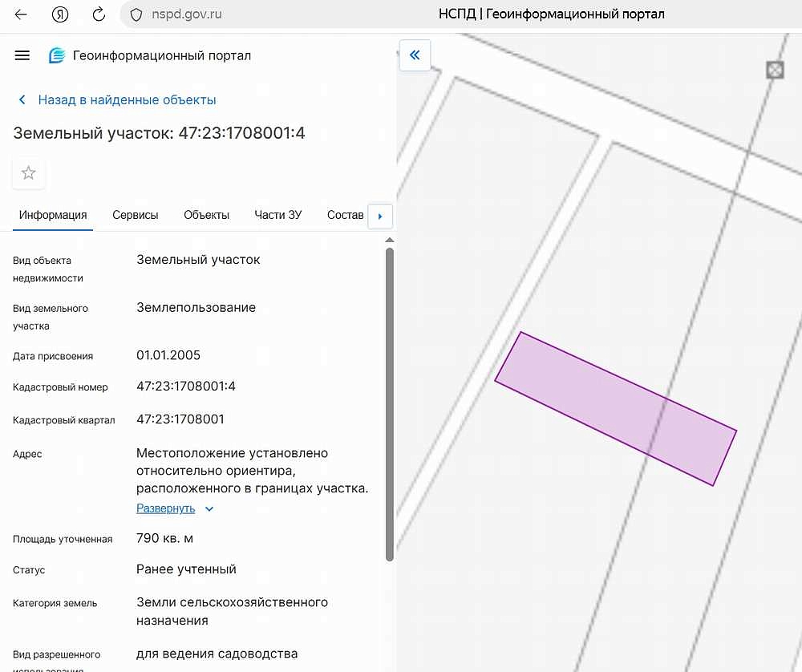This screenshot has width=802, height=672.
Task: Select the highlighted purple parcel on map
Action: (615, 408)
